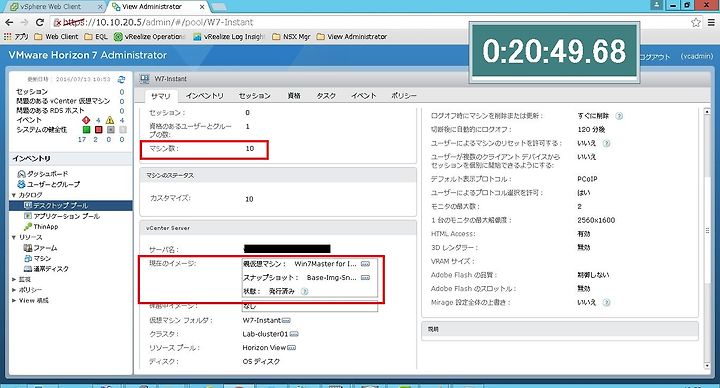Switch to the Inventory tab
The image size is (720, 388).
(x=204, y=96)
